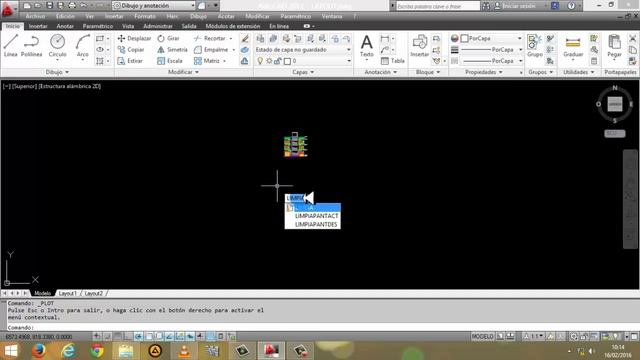Click the binoculars search icon
The width and height of the screenshot is (640, 360).
pyautogui.click(x=486, y=6)
